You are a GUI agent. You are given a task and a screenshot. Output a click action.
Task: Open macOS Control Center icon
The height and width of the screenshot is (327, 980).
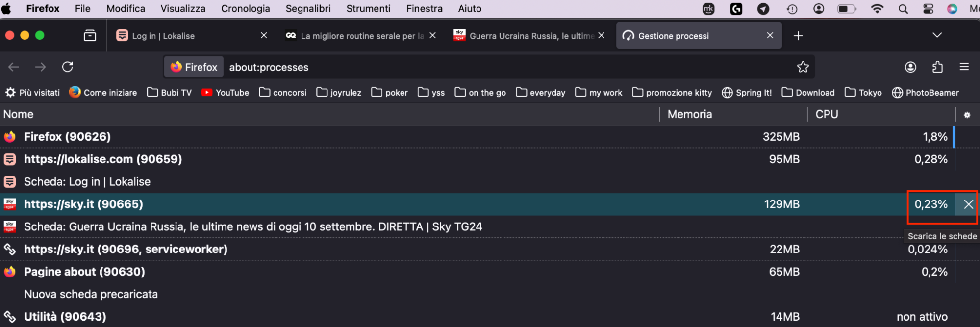coord(928,9)
